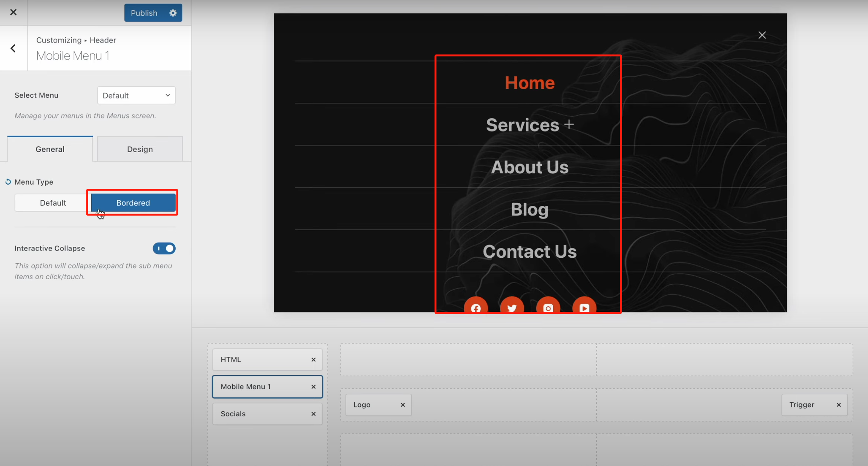The width and height of the screenshot is (868, 466).
Task: Remove the Trigger element from header row
Action: [x=839, y=405]
